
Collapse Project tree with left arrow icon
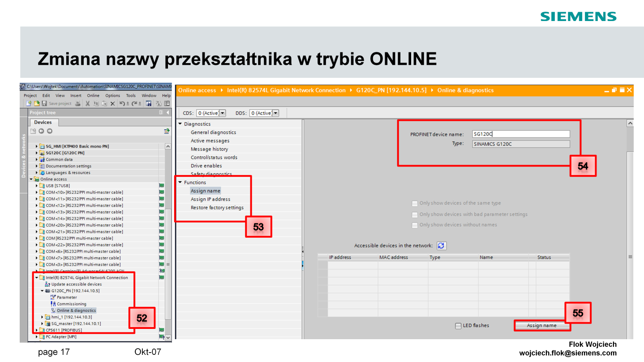pos(167,112)
